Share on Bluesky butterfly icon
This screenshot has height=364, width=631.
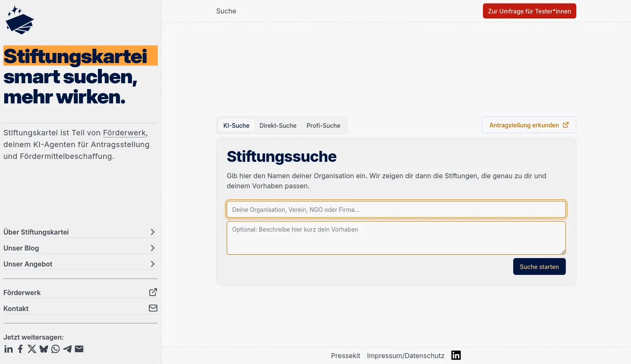[44, 349]
